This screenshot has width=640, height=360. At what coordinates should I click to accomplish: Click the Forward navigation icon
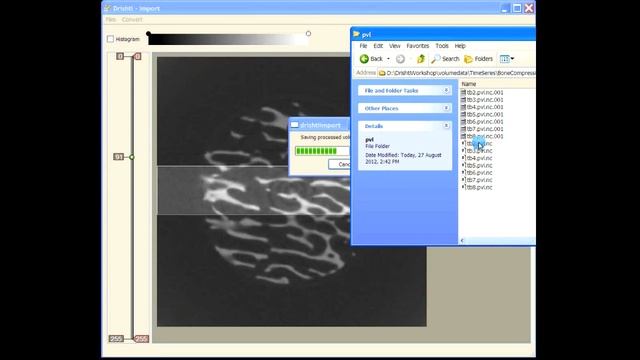tap(400, 59)
